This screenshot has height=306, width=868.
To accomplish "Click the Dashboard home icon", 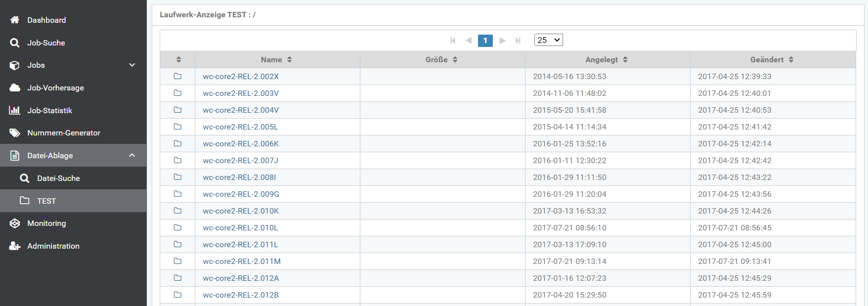I will coord(15,20).
